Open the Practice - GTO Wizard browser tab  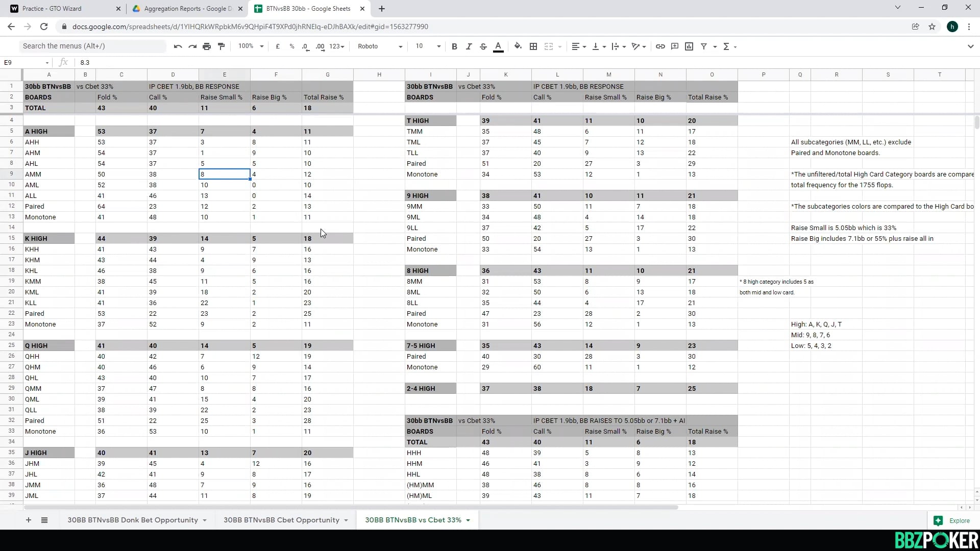56,9
